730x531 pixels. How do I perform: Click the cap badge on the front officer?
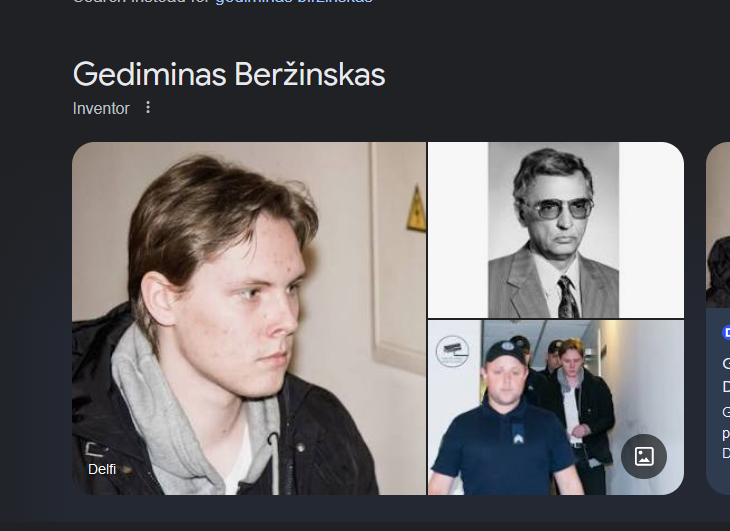tap(507, 347)
